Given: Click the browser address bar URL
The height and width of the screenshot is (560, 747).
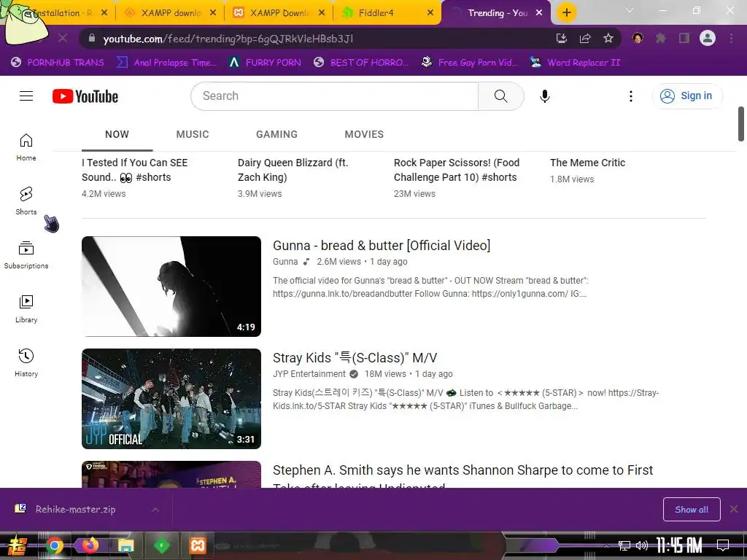Looking at the screenshot, I should click(228, 39).
